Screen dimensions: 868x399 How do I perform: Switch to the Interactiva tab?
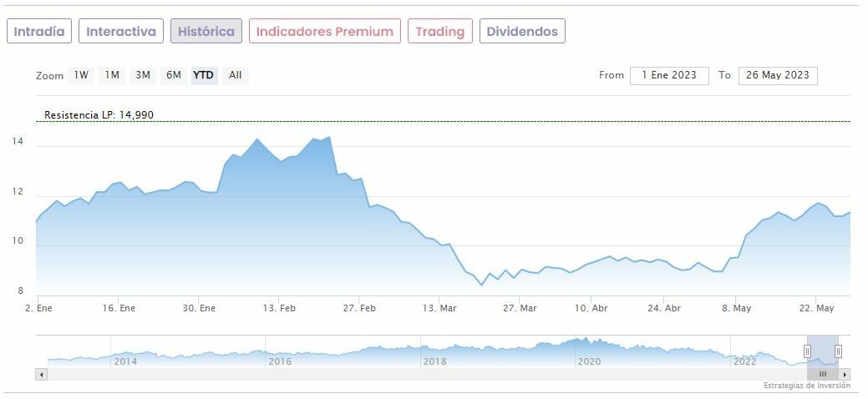[x=121, y=32]
